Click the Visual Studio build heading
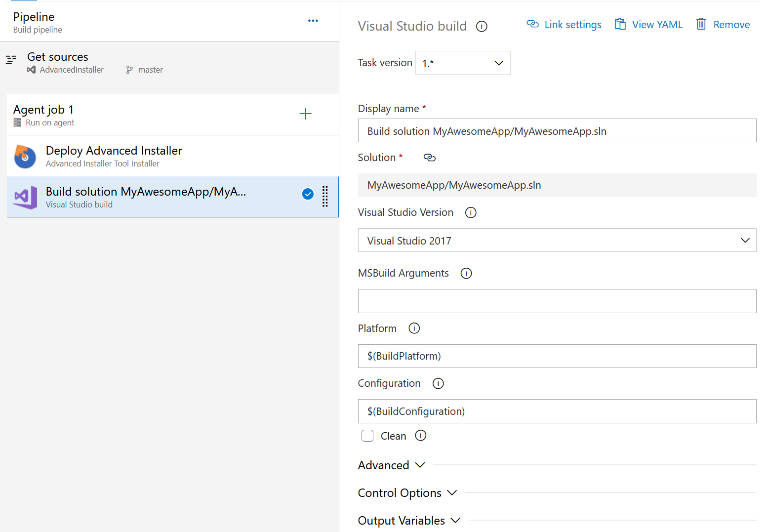The image size is (768, 532). [x=412, y=26]
